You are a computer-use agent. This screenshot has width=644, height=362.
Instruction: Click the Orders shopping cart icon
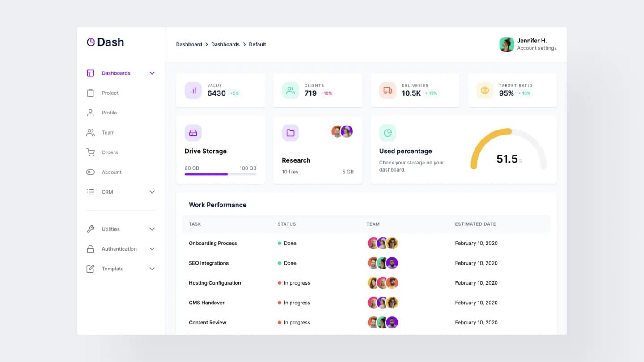click(90, 152)
